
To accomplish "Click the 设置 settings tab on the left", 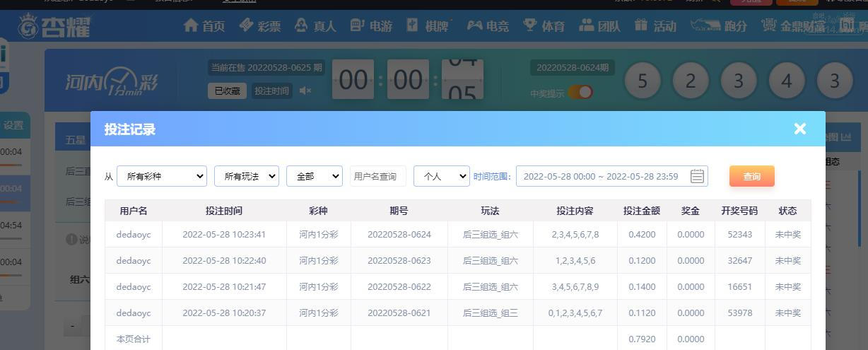I will pyautogui.click(x=13, y=125).
